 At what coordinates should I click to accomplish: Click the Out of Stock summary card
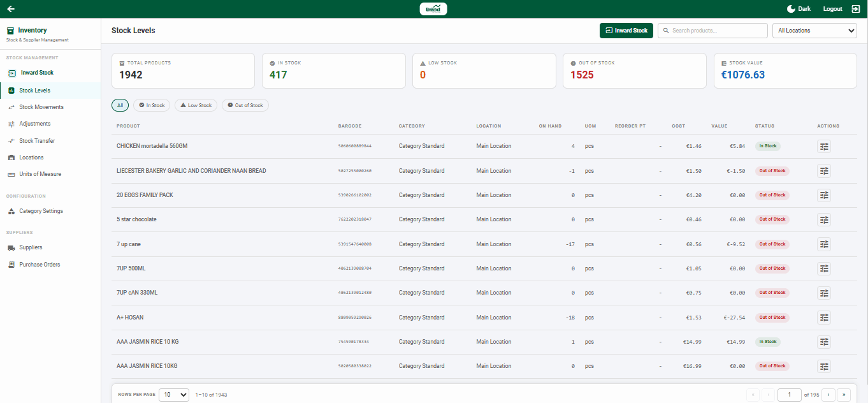tap(634, 71)
